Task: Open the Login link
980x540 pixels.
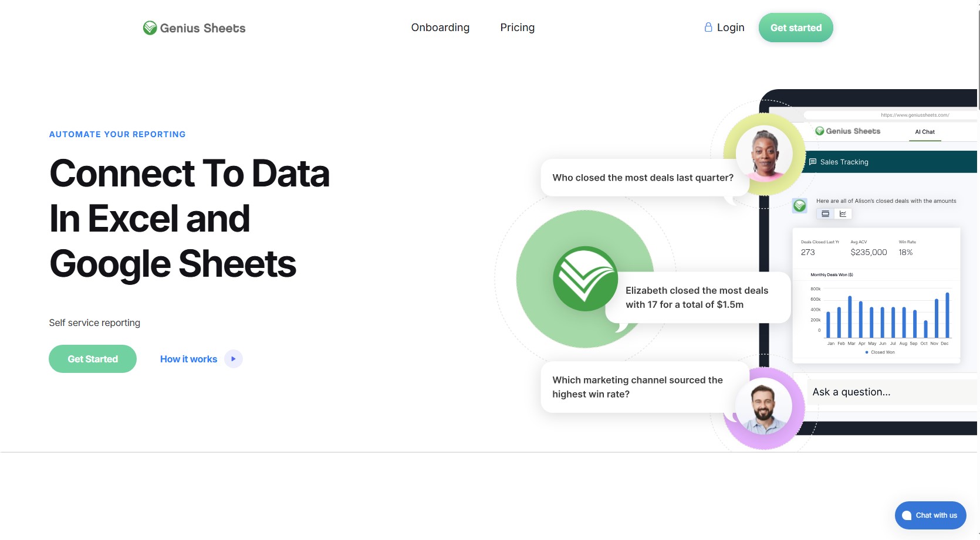Action: pyautogui.click(x=730, y=28)
